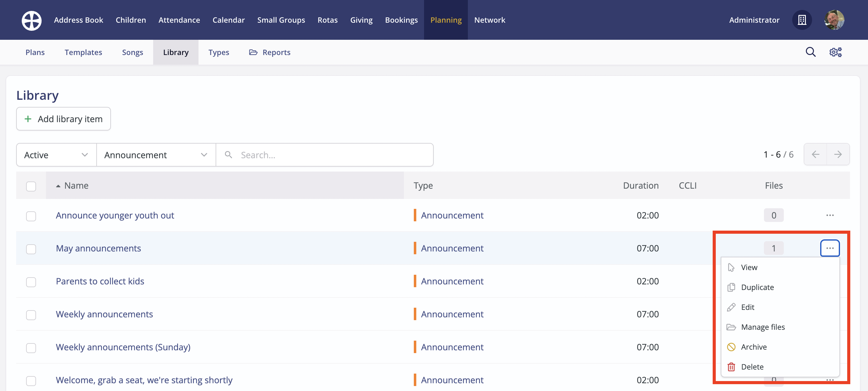Sort by the Name column header
The height and width of the screenshot is (391, 868).
tap(76, 186)
